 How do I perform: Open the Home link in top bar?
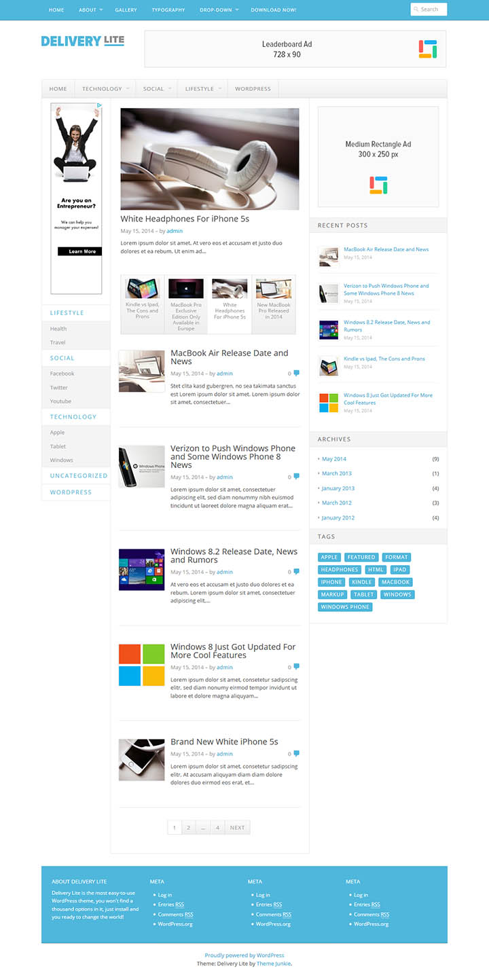click(x=56, y=10)
